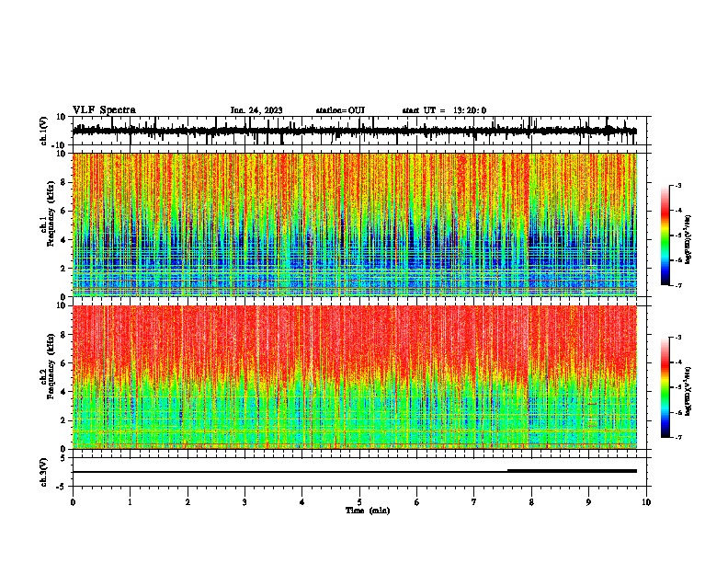Click time axis tick label '6'
728x563 pixels.
pos(417,502)
